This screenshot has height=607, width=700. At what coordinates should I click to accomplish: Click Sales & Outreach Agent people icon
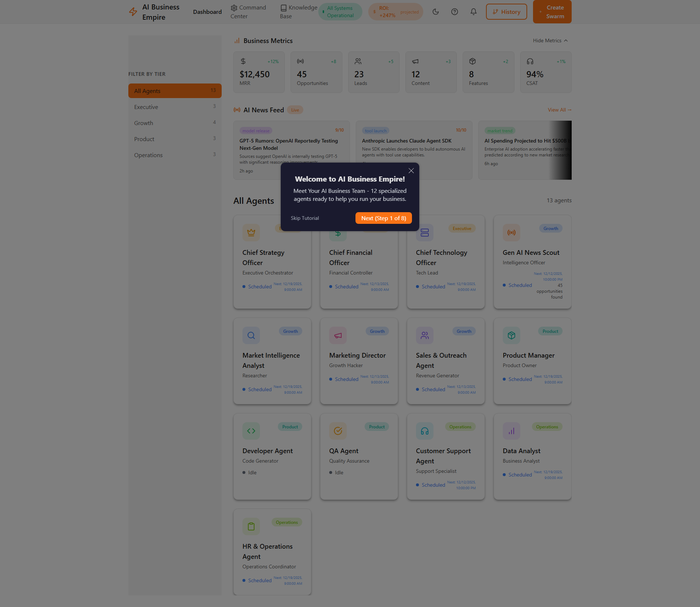(x=425, y=335)
